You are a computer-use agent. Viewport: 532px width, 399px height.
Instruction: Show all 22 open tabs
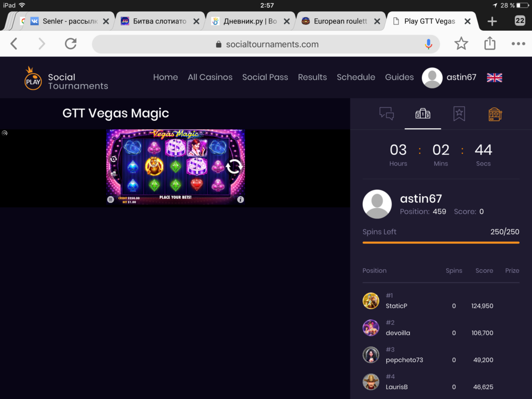[x=520, y=21]
